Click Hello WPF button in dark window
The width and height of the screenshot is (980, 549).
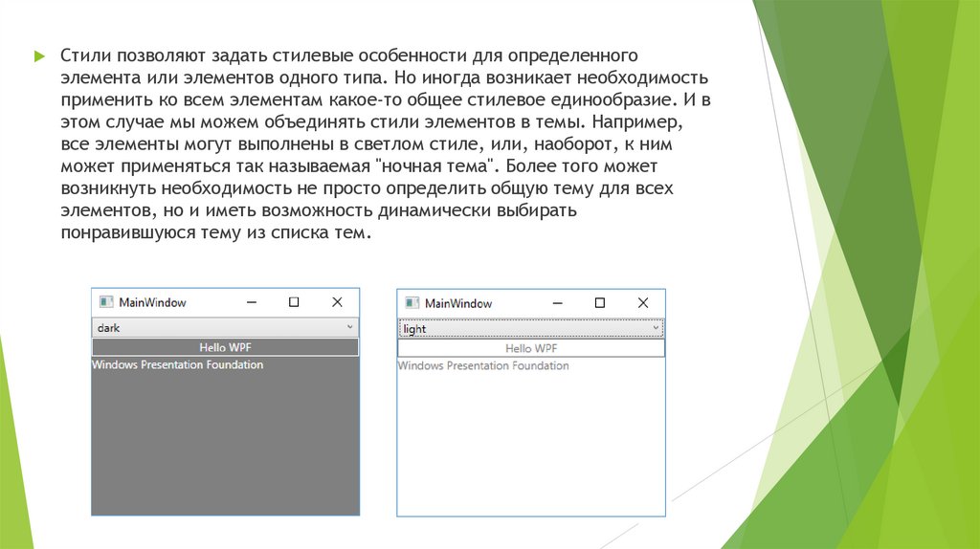click(x=225, y=347)
